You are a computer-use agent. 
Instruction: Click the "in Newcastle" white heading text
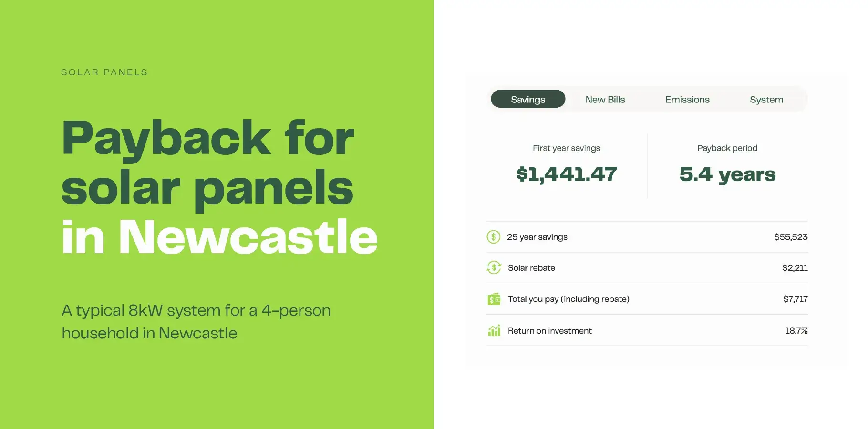coord(219,237)
